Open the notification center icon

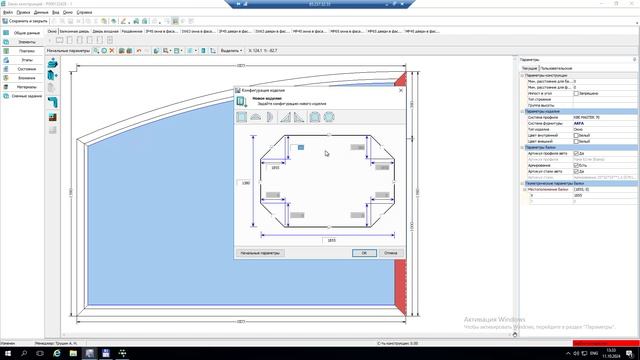point(630,353)
